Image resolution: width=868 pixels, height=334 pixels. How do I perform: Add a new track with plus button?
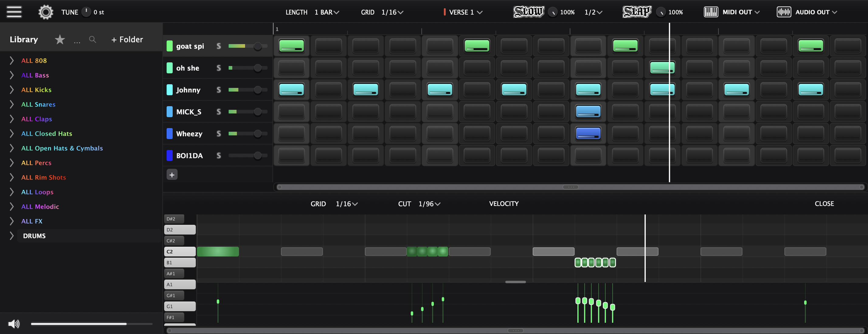tap(172, 175)
